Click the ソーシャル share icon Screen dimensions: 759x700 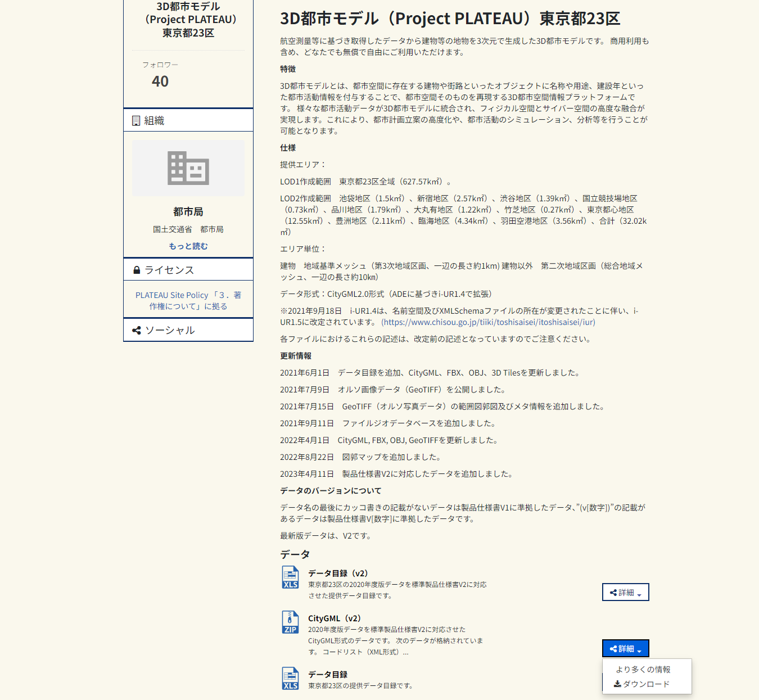point(137,330)
